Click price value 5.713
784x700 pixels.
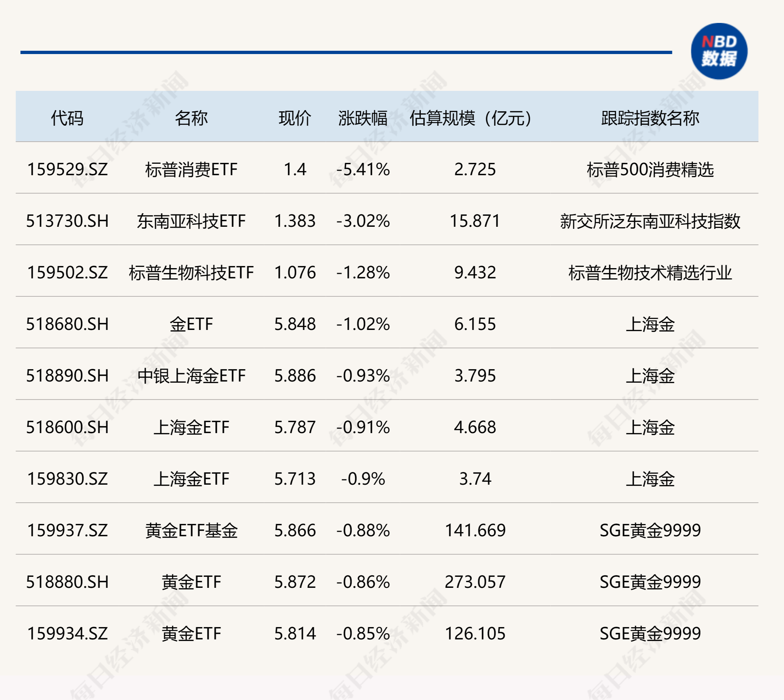coord(295,479)
